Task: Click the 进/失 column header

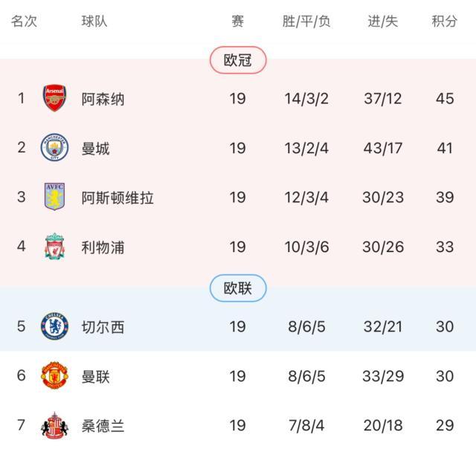Action: click(x=383, y=22)
